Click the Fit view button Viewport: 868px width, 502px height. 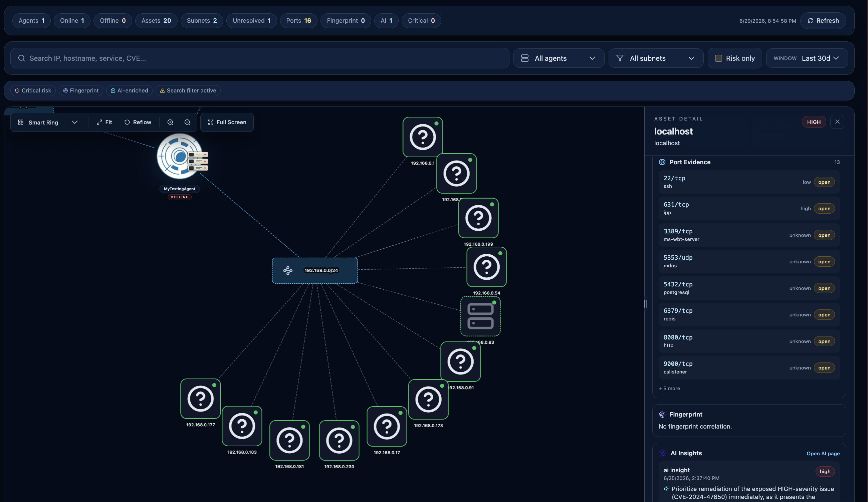coord(104,122)
